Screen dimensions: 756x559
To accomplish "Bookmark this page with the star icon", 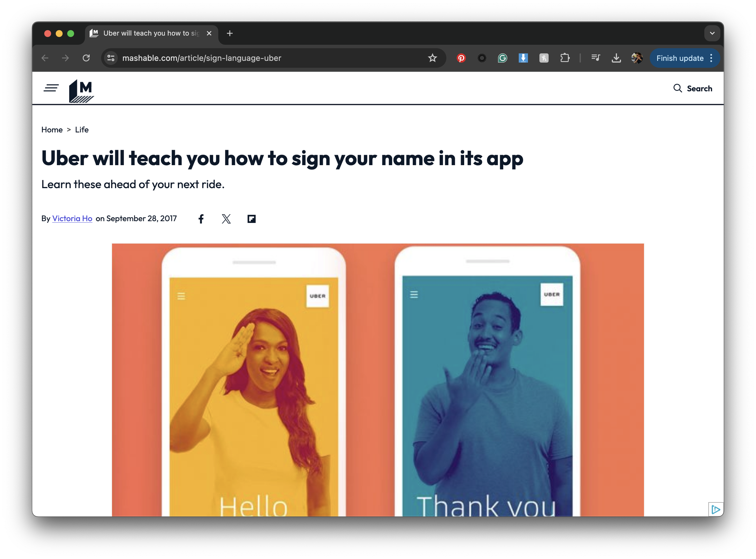I will [432, 58].
